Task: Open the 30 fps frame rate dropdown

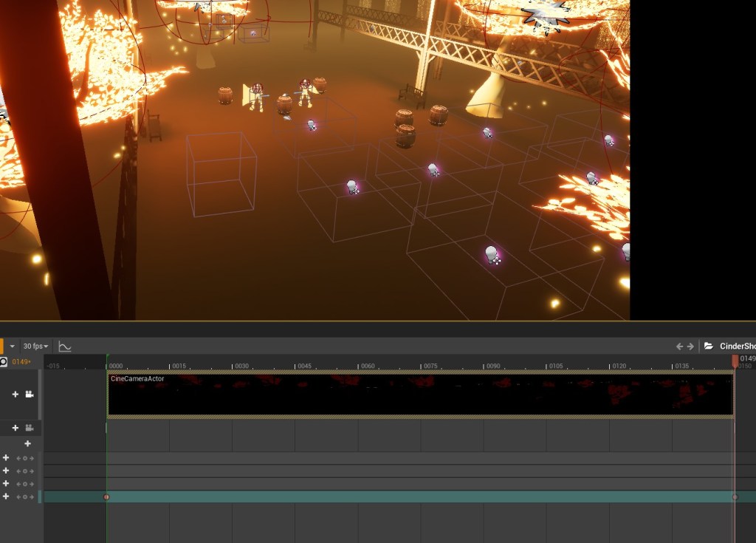Action: pos(35,346)
